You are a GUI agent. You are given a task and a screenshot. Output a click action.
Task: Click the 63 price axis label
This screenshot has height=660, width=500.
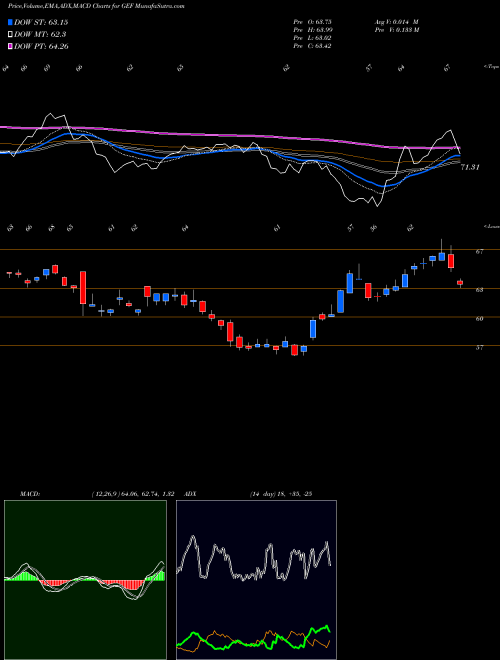(480, 290)
